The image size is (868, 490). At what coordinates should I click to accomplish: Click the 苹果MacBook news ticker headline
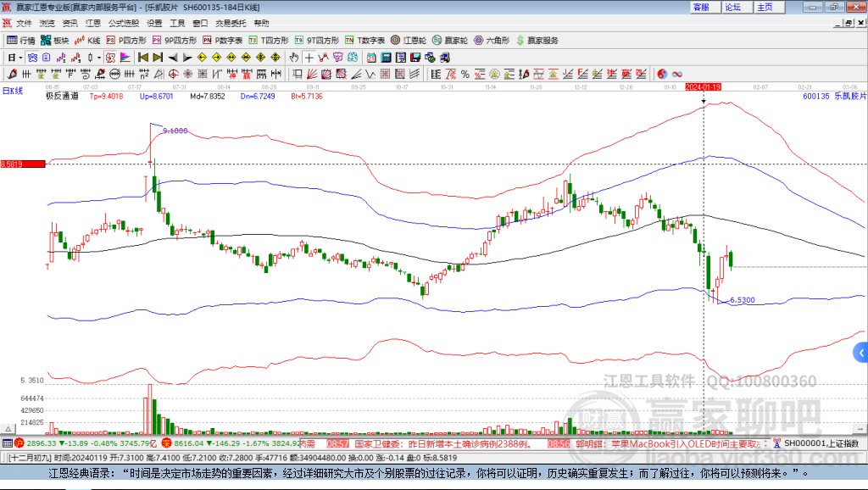tap(670, 444)
